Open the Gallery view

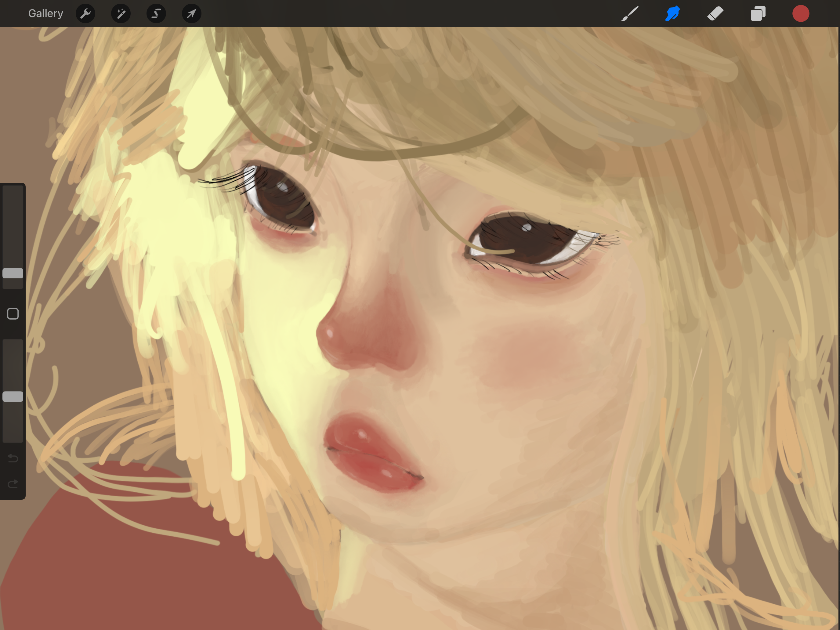45,14
